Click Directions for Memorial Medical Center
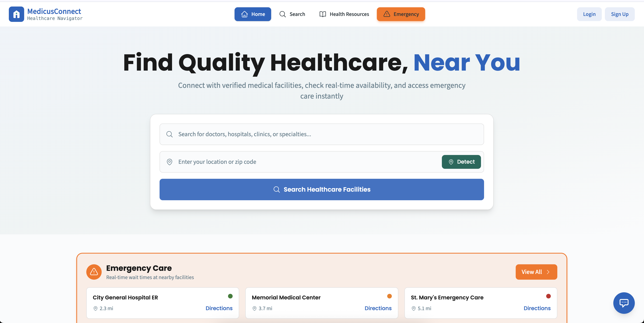The width and height of the screenshot is (644, 323). pyautogui.click(x=378, y=308)
